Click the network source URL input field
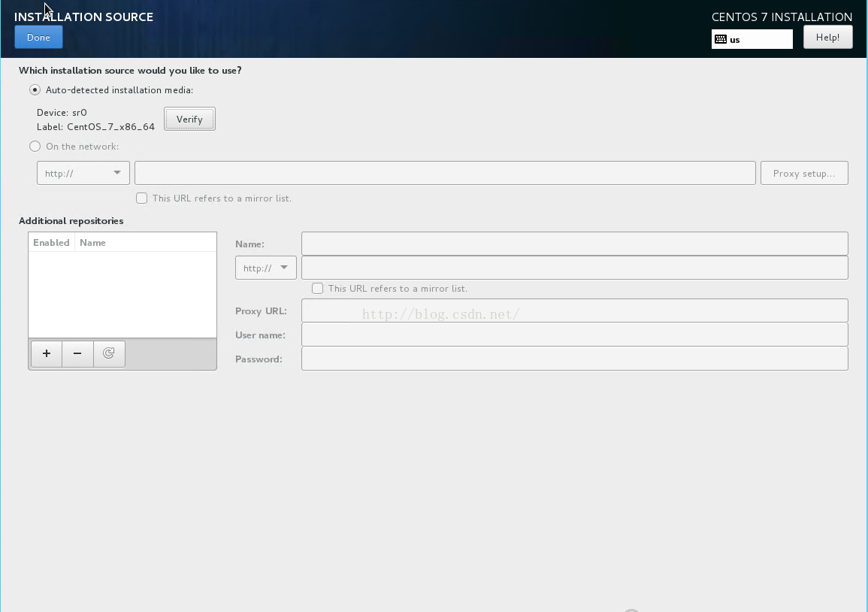The image size is (868, 612). pos(445,174)
